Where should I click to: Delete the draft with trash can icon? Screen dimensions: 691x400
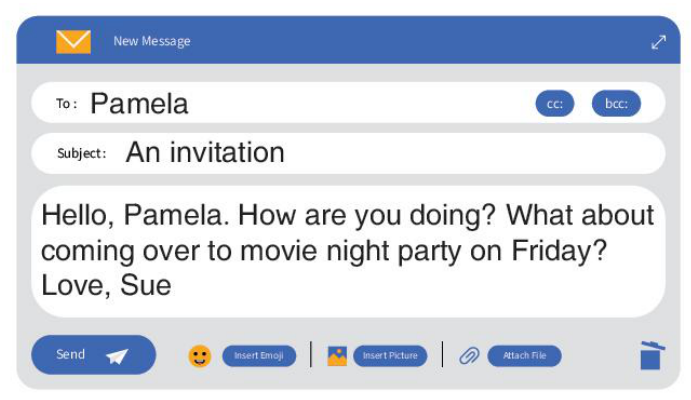[652, 355]
